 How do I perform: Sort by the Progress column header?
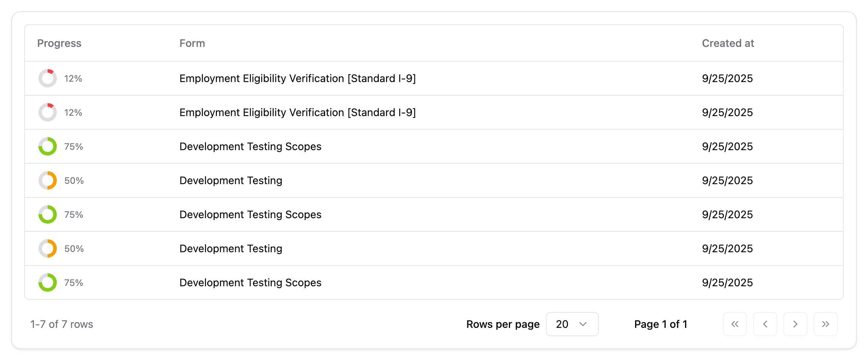pyautogui.click(x=59, y=43)
